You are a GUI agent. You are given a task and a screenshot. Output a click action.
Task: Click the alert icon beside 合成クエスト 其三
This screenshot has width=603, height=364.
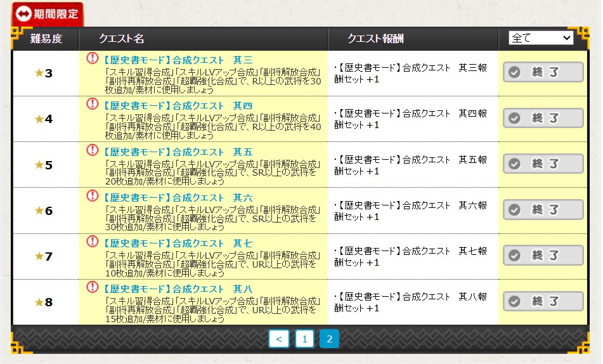click(92, 59)
